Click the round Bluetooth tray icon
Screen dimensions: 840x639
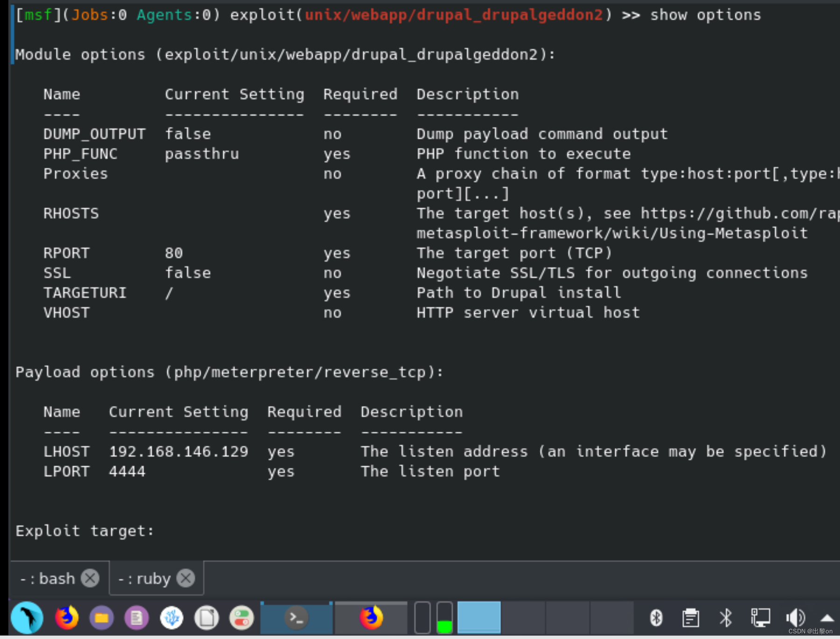[656, 618]
